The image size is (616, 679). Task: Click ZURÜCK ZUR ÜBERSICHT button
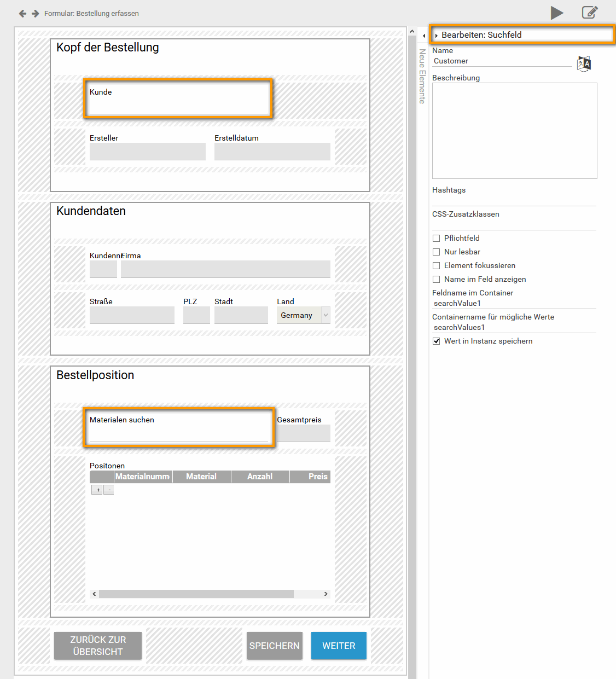pyautogui.click(x=98, y=646)
